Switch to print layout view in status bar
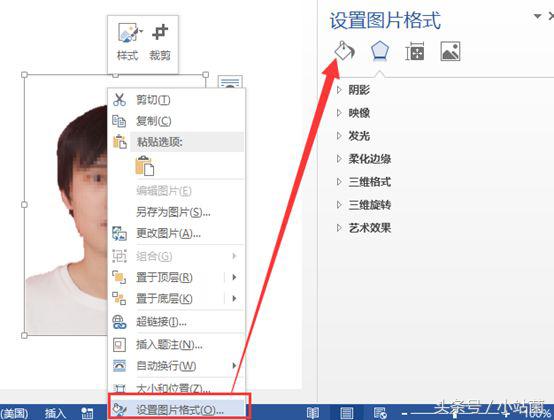Screen dimensions: 554x420 click(347, 413)
